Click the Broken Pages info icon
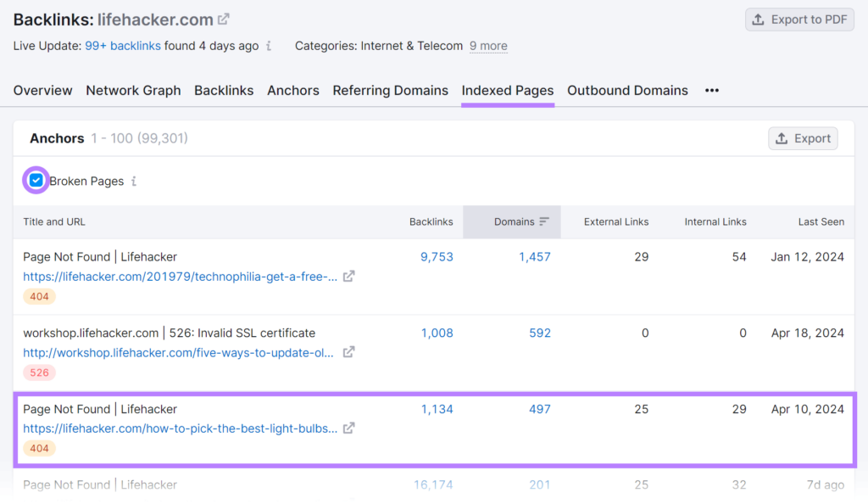 coord(134,181)
